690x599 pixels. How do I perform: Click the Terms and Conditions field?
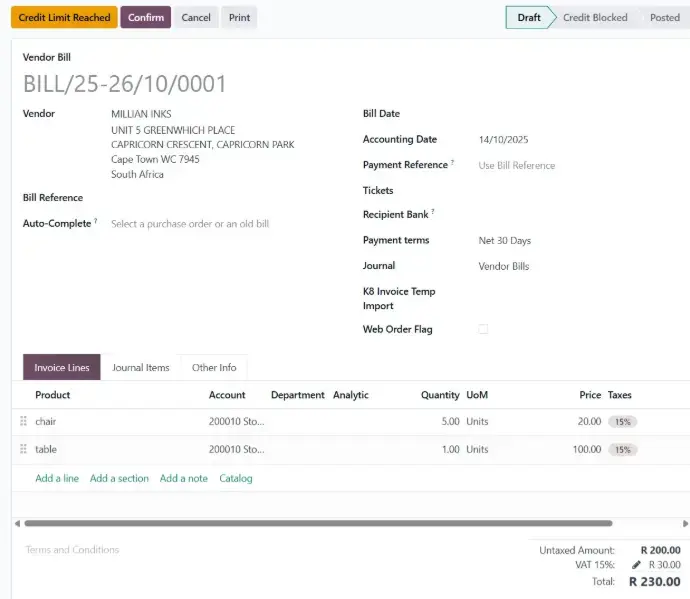point(72,550)
